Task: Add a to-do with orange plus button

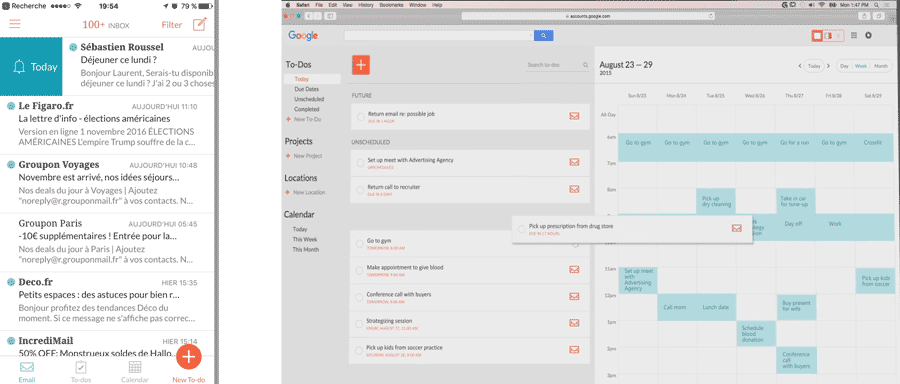Action: click(x=360, y=65)
